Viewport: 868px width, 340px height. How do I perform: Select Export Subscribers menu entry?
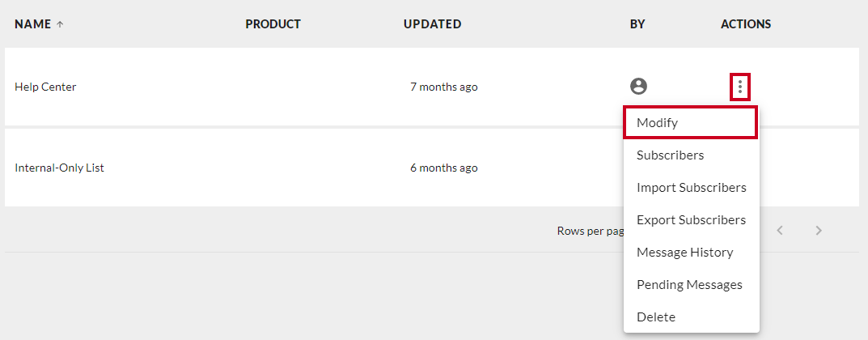692,220
